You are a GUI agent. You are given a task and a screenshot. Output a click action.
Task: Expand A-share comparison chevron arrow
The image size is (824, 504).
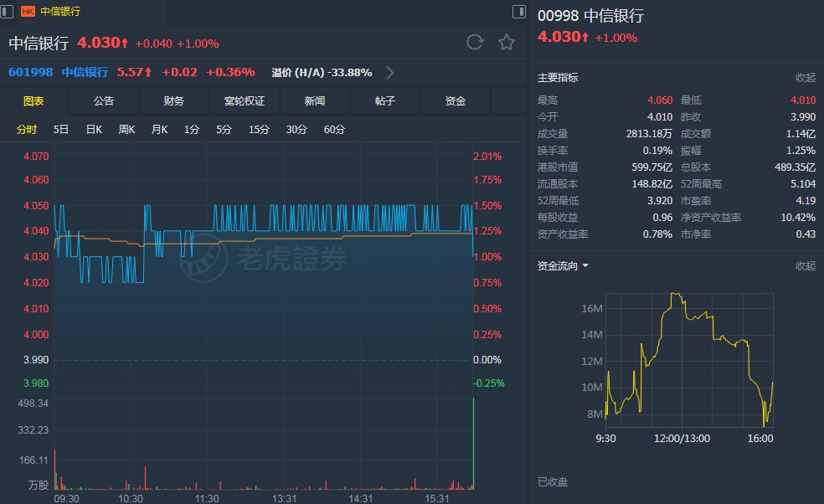(390, 73)
